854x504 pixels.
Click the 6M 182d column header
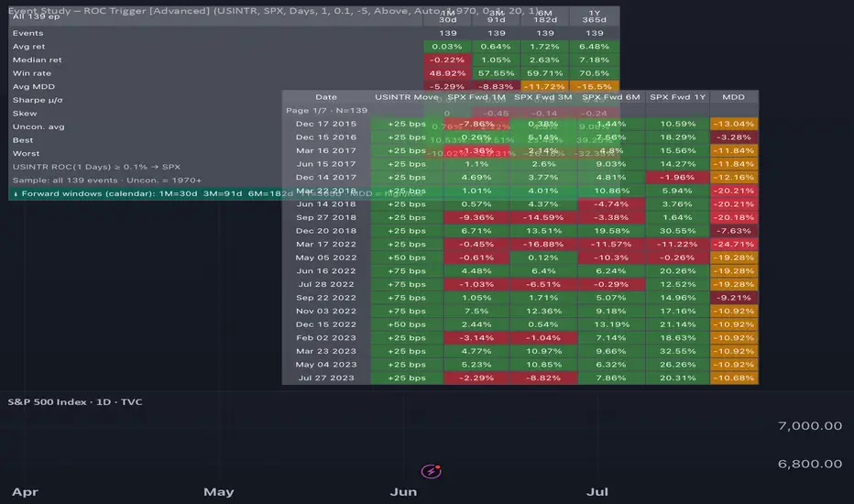click(544, 16)
